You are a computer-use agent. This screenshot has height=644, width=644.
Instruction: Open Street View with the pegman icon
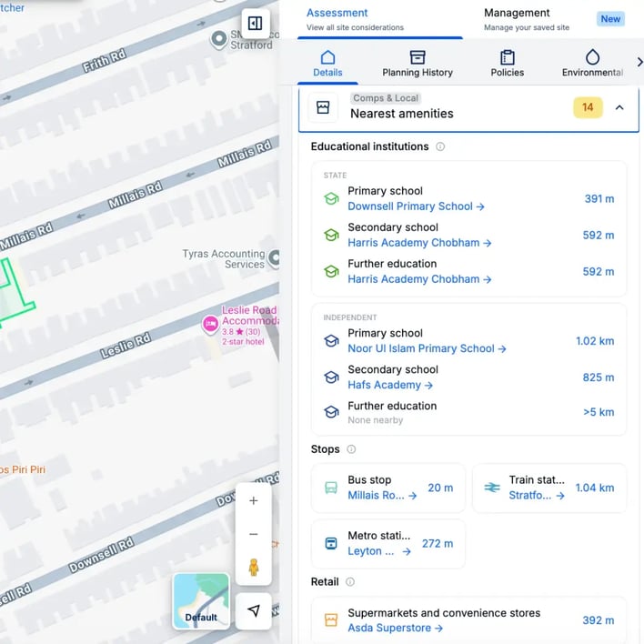tap(254, 569)
